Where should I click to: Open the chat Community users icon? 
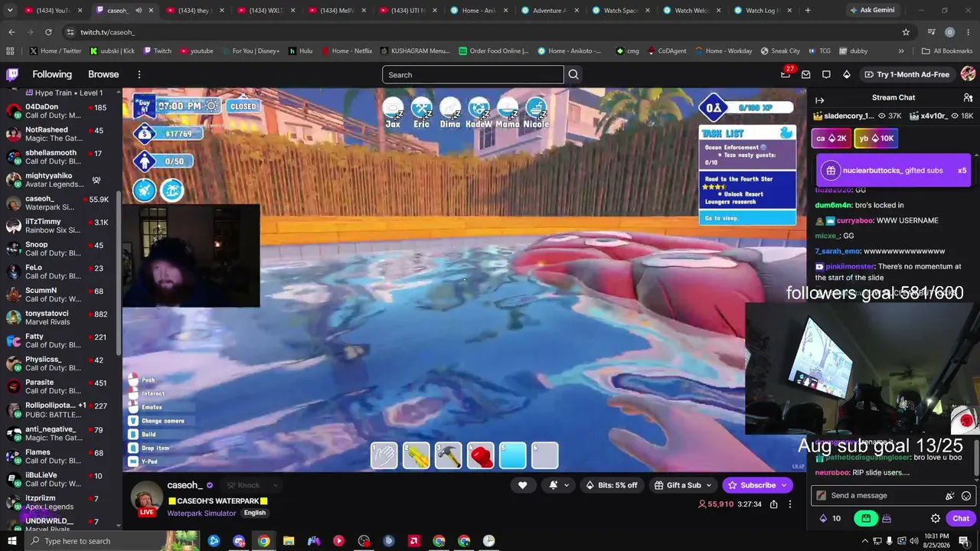click(968, 98)
